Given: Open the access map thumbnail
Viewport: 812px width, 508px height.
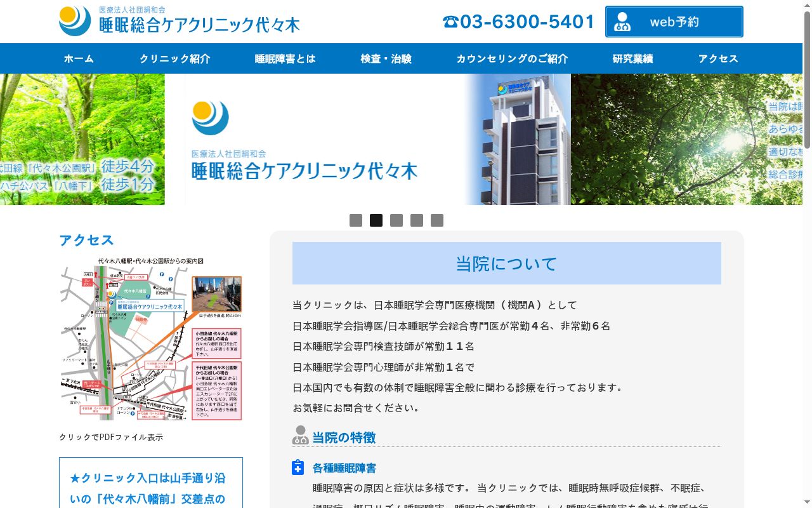Looking at the screenshot, I should 151,338.
